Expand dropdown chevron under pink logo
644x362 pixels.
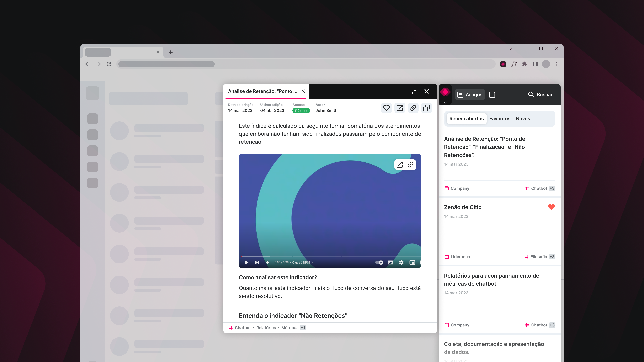click(445, 103)
